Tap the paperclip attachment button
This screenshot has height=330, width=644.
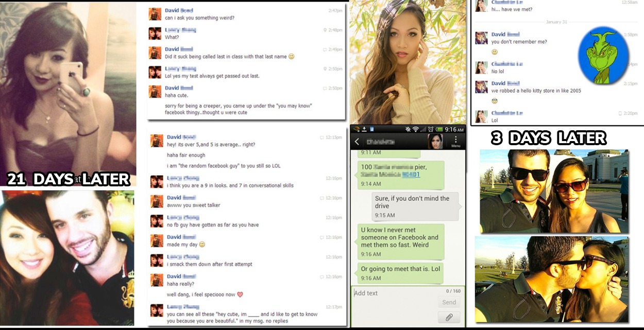[x=449, y=316]
